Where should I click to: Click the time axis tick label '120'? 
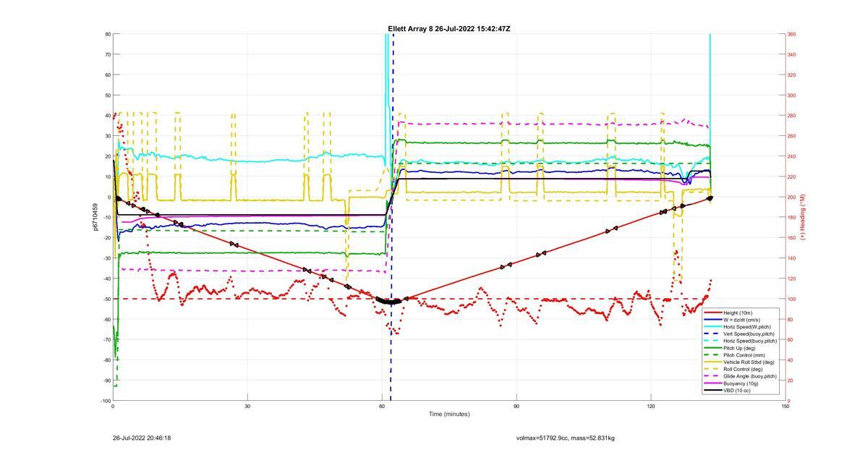(x=651, y=407)
